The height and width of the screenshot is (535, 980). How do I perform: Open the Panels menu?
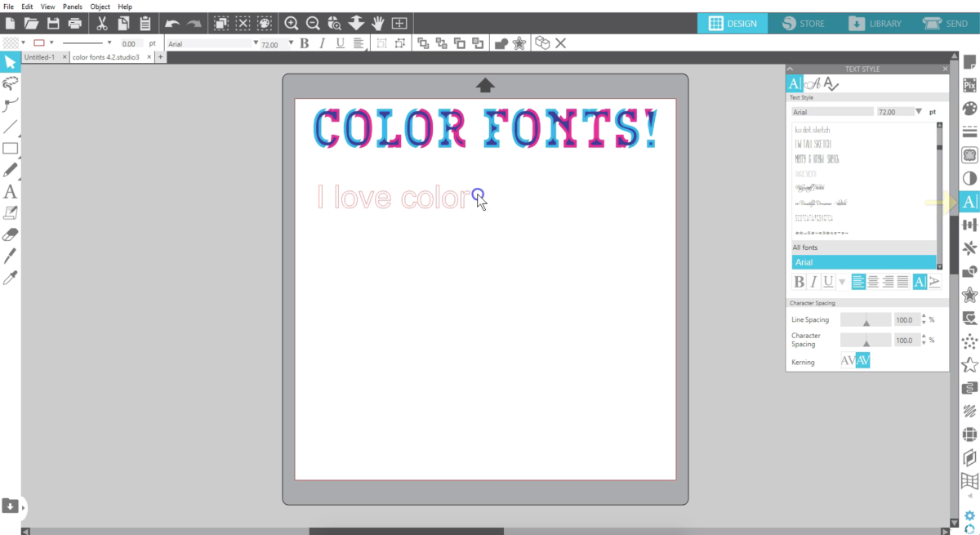point(73,7)
